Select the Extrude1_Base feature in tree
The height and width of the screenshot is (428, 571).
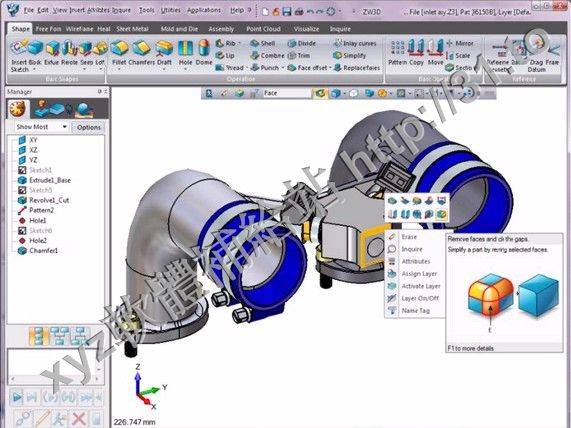coord(44,180)
